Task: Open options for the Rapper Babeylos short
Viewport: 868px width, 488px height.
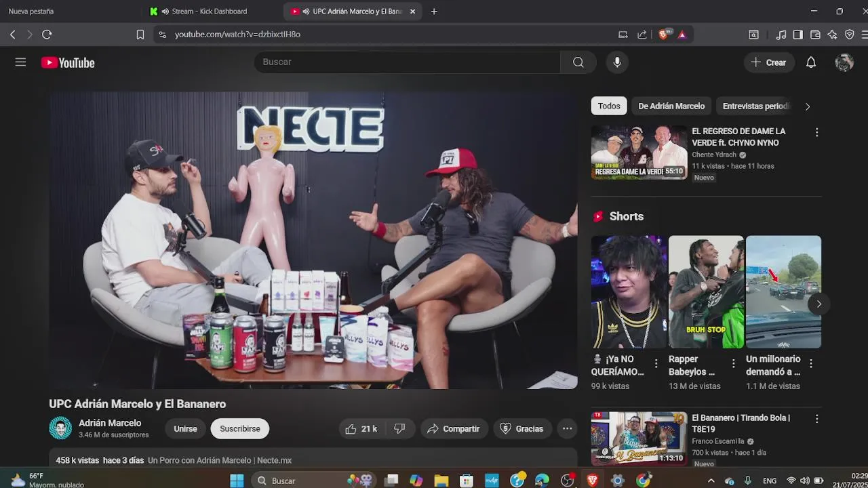Action: (733, 364)
